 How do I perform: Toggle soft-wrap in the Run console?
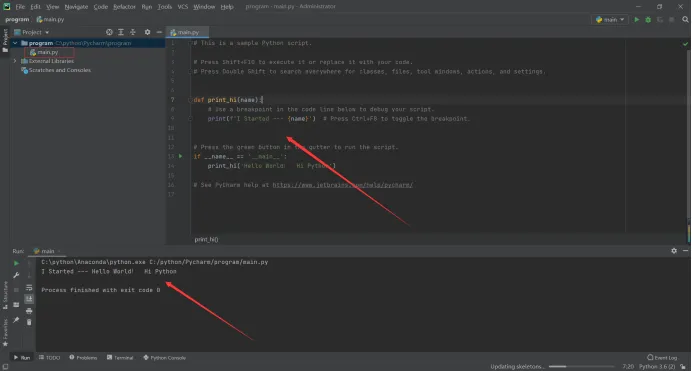pyautogui.click(x=29, y=288)
